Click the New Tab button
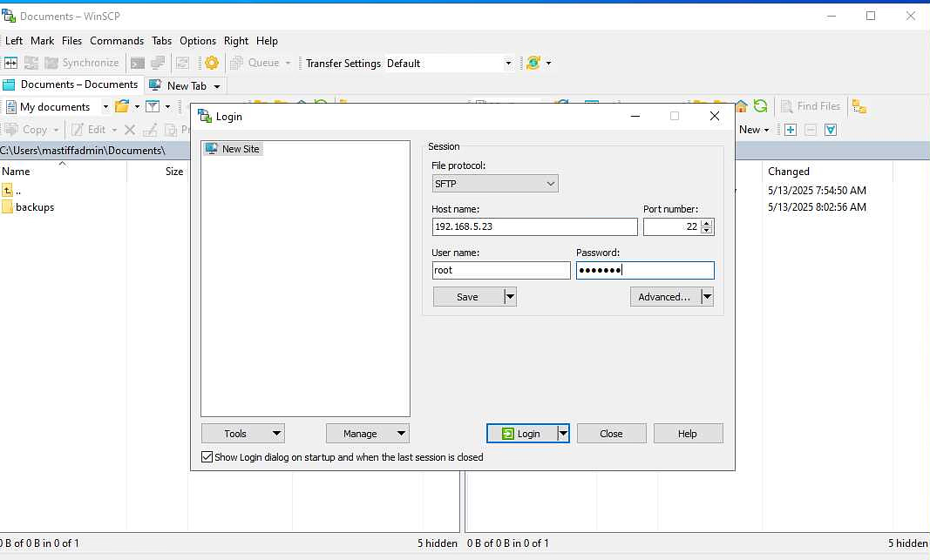The width and height of the screenshot is (930, 560). [x=187, y=86]
